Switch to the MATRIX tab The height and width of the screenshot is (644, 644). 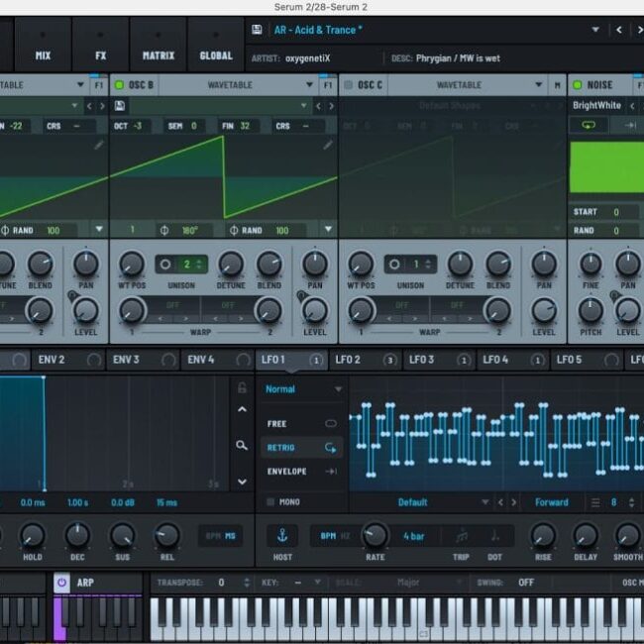[158, 55]
